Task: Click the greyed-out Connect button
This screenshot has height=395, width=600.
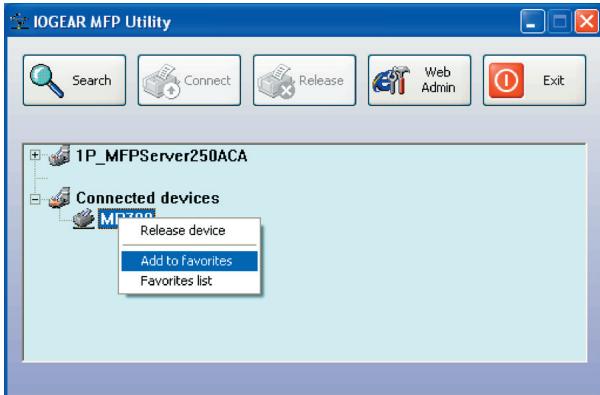Action: 189,80
